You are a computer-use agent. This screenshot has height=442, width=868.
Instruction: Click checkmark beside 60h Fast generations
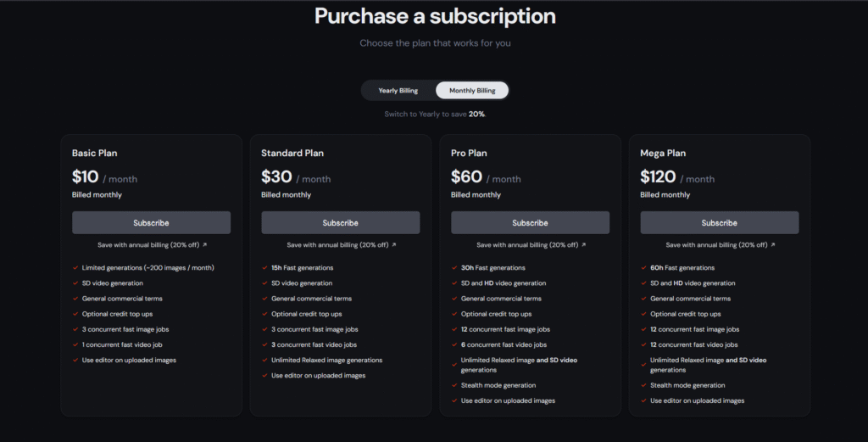click(x=644, y=267)
